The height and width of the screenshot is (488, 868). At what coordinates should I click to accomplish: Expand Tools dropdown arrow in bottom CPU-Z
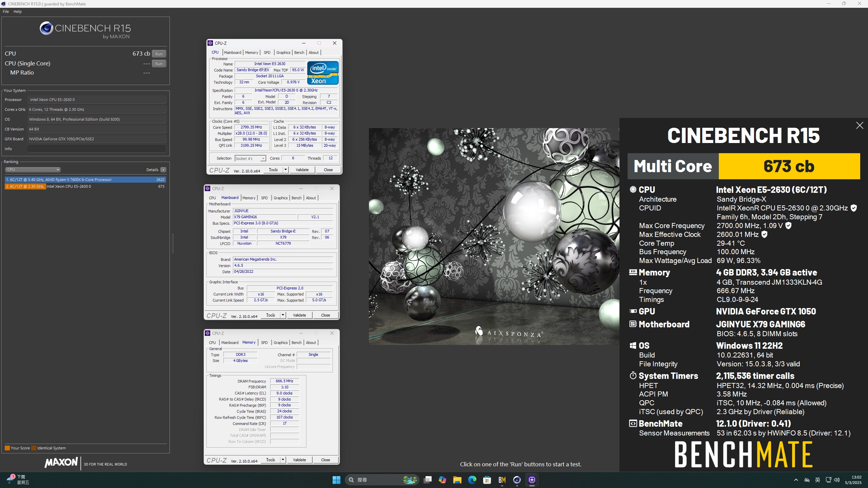283,460
